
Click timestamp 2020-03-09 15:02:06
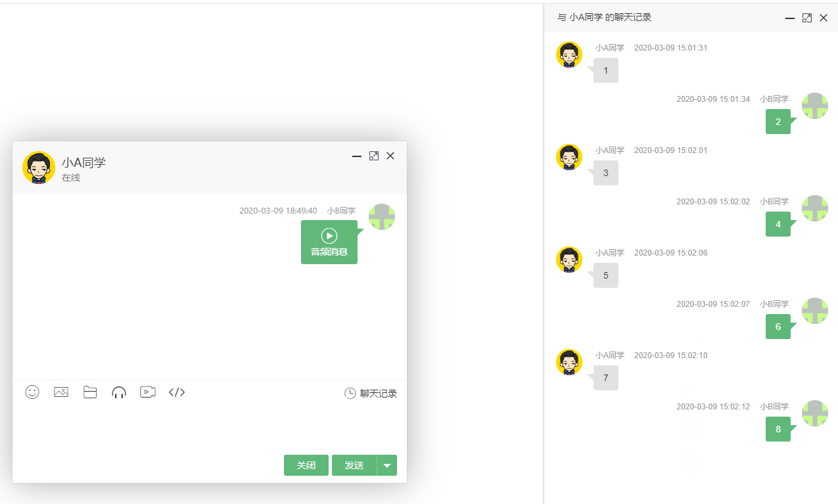670,253
